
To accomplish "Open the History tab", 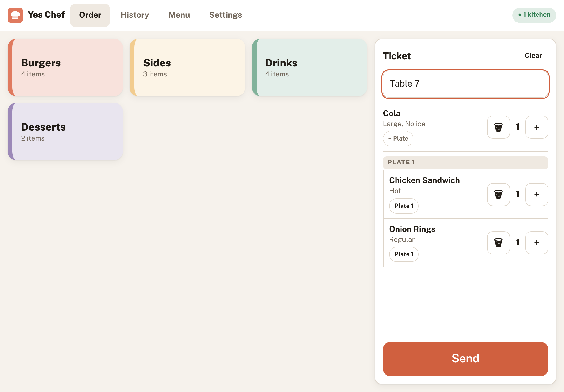I will coord(135,15).
